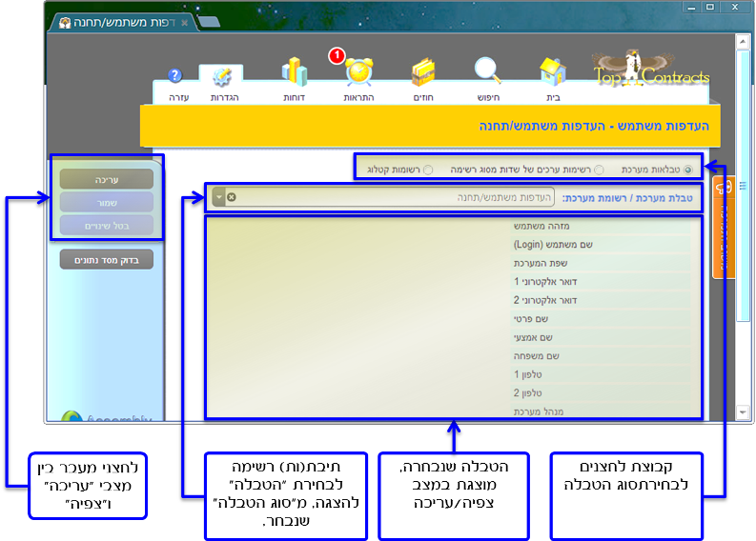The width and height of the screenshot is (756, 541).
Task: Select the רשומות קטלוג radio button
Action: click(428, 170)
